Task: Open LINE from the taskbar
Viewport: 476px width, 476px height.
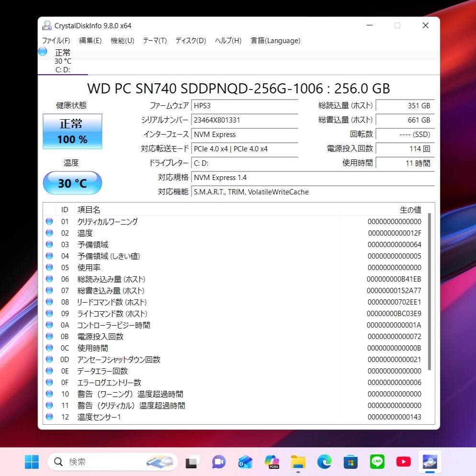Action: coord(377,461)
